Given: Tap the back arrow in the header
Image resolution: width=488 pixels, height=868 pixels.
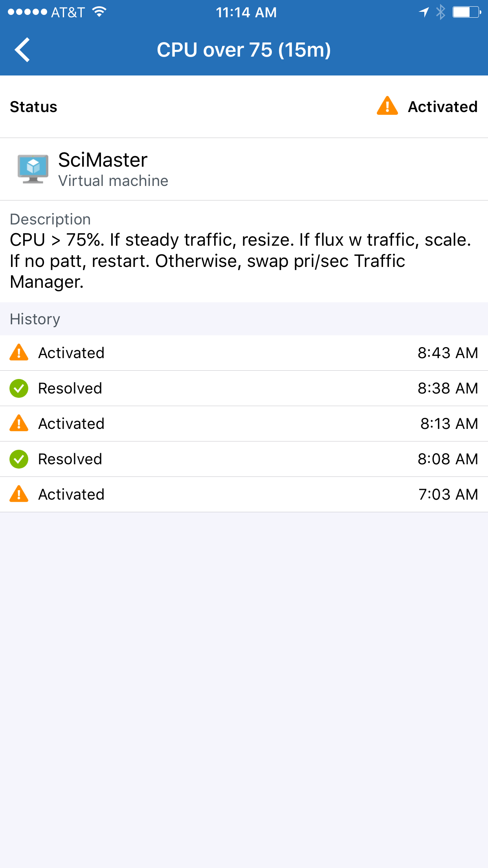Looking at the screenshot, I should (22, 50).
